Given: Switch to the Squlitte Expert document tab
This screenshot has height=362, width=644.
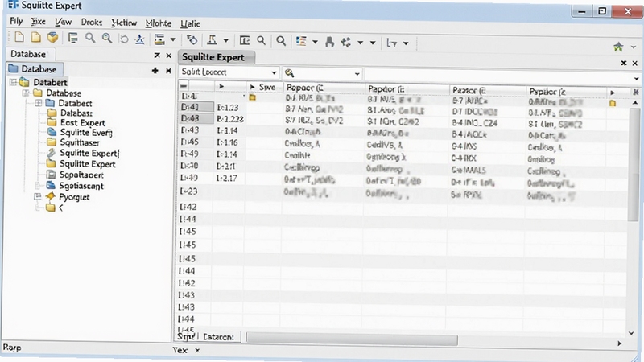Looking at the screenshot, I should pyautogui.click(x=216, y=57).
